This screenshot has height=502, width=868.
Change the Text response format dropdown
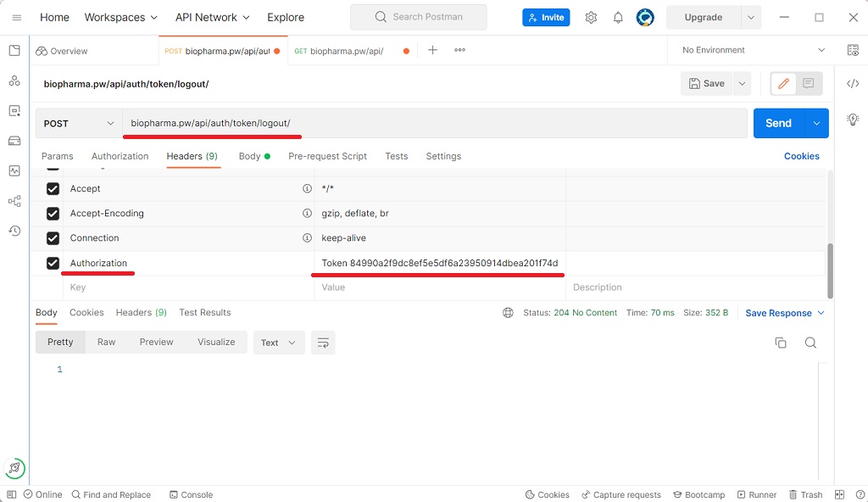click(279, 343)
